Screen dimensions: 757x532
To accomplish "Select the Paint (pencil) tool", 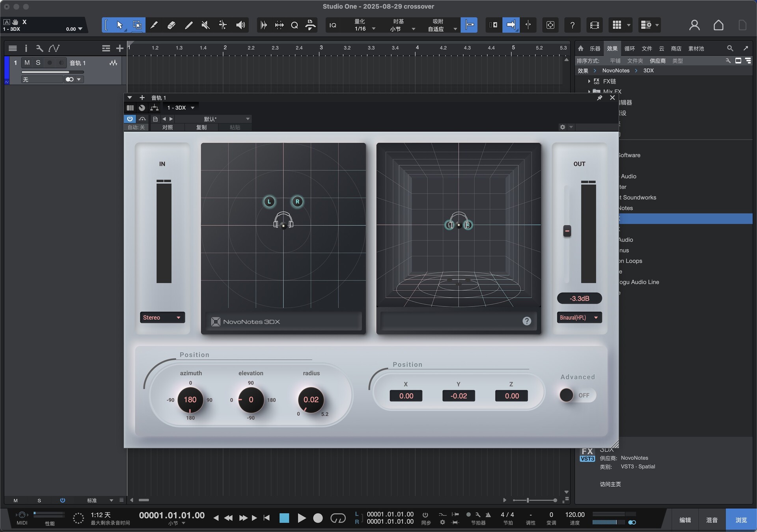I will pos(188,25).
